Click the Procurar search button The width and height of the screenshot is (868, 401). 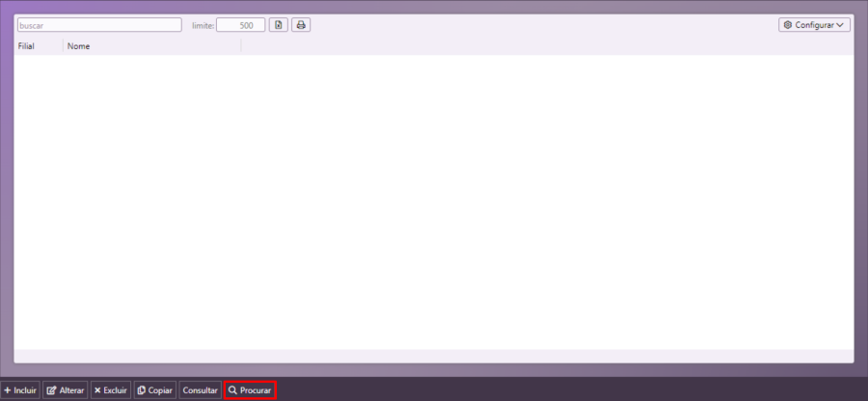click(250, 390)
